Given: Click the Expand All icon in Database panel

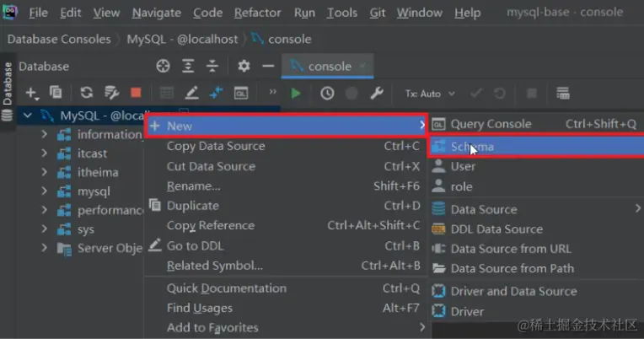Looking at the screenshot, I should coord(188,66).
